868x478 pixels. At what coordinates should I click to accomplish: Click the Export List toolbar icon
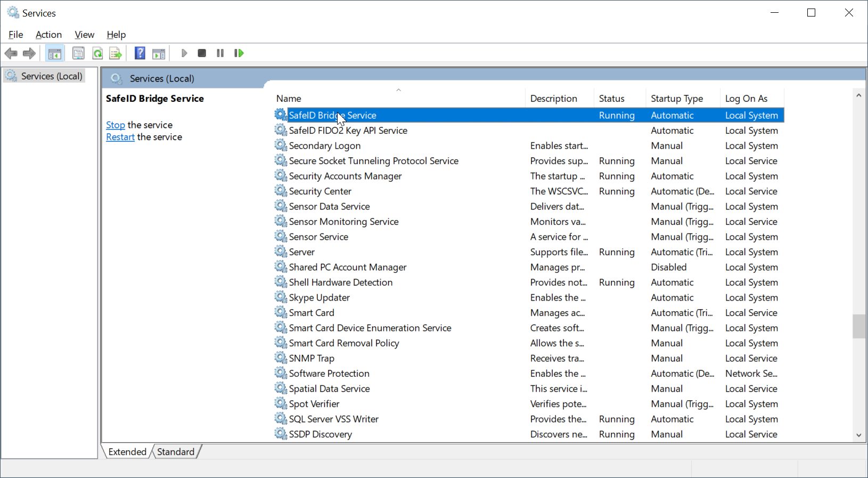tap(116, 53)
